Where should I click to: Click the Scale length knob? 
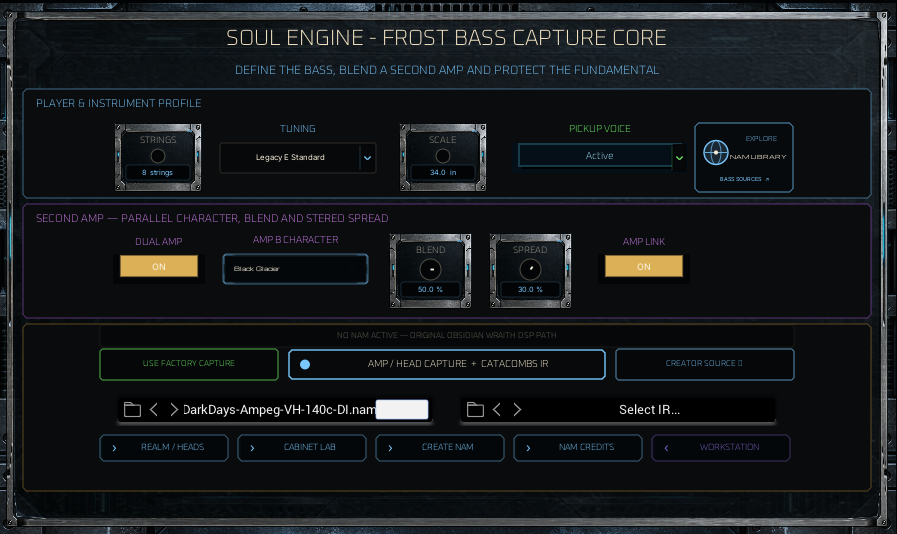point(443,156)
